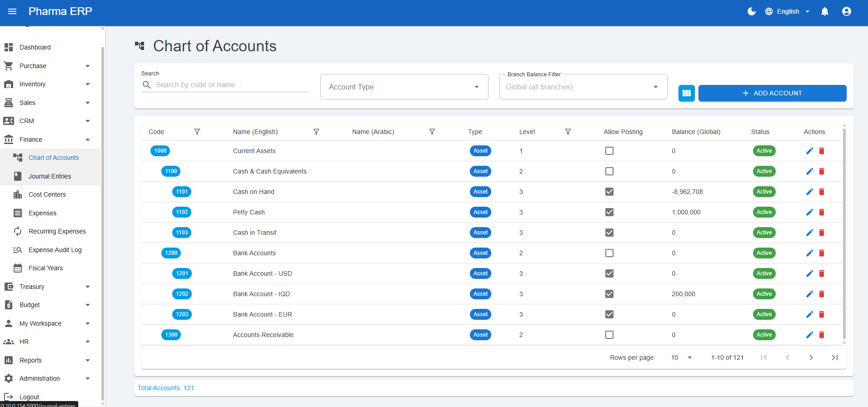Delete the Petty Cash account
This screenshot has width=868, height=407.
[822, 212]
